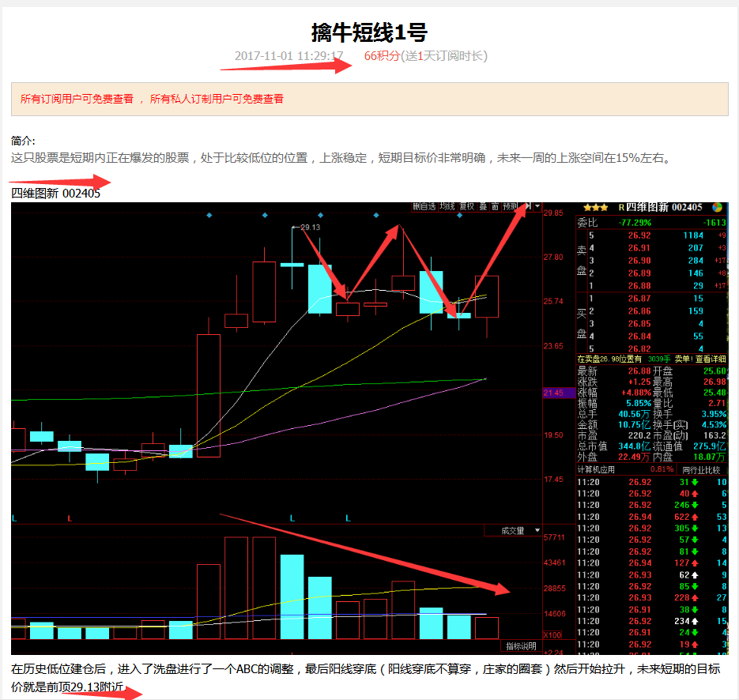Toggle the 复权 adjustment button
Image resolution: width=739 pixels, height=700 pixels.
coord(467,206)
